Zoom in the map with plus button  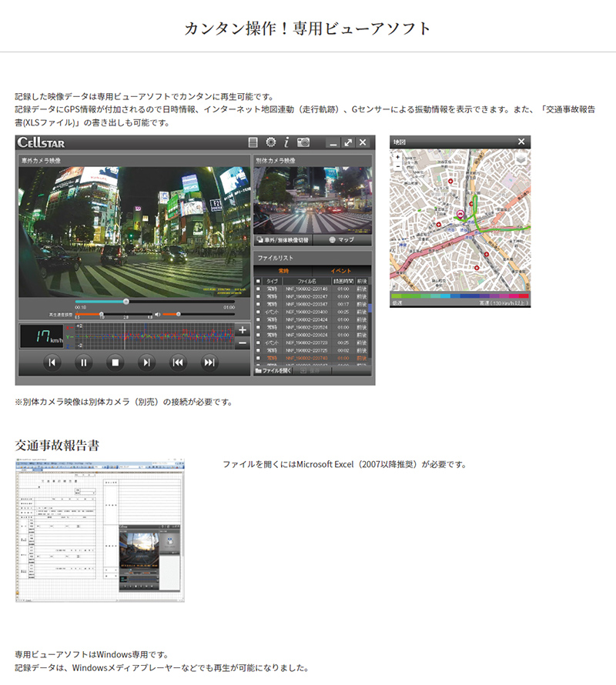397,157
